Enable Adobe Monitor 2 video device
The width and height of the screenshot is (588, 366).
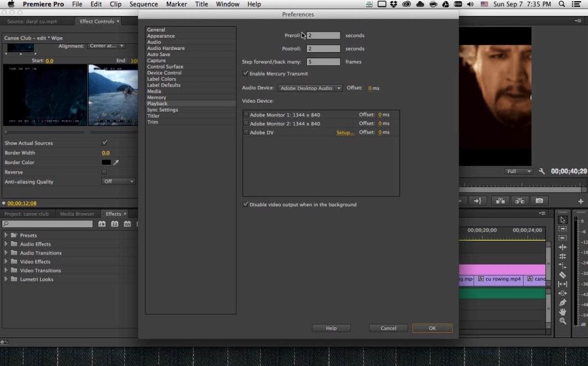point(246,123)
